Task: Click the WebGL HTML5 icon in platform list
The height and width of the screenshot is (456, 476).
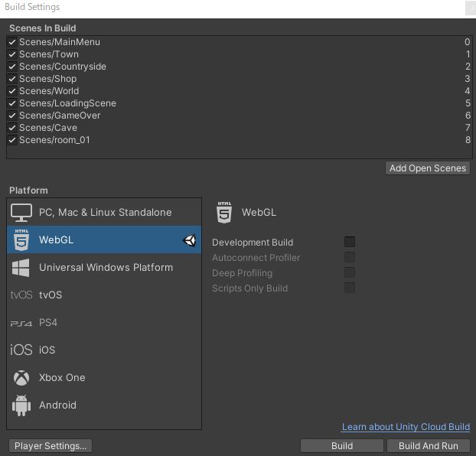Action: click(x=21, y=239)
